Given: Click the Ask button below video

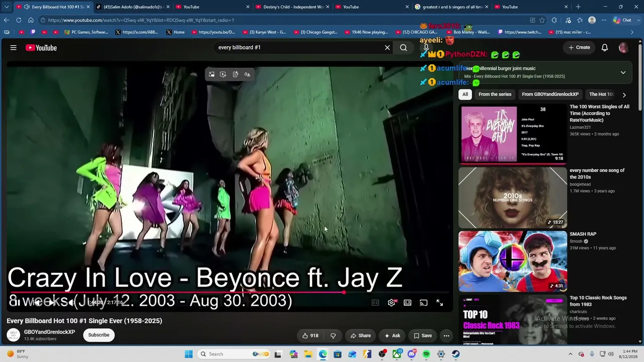Looking at the screenshot, I should pyautogui.click(x=392, y=336).
